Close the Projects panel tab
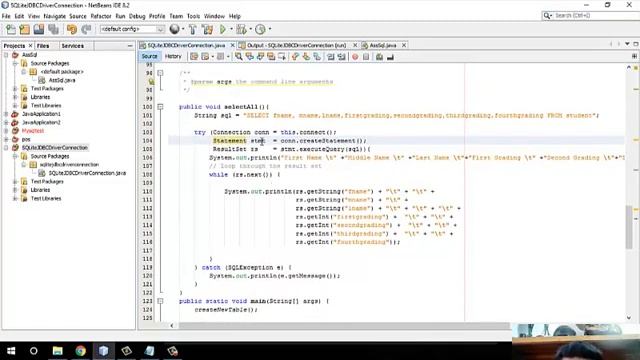 (x=30, y=46)
